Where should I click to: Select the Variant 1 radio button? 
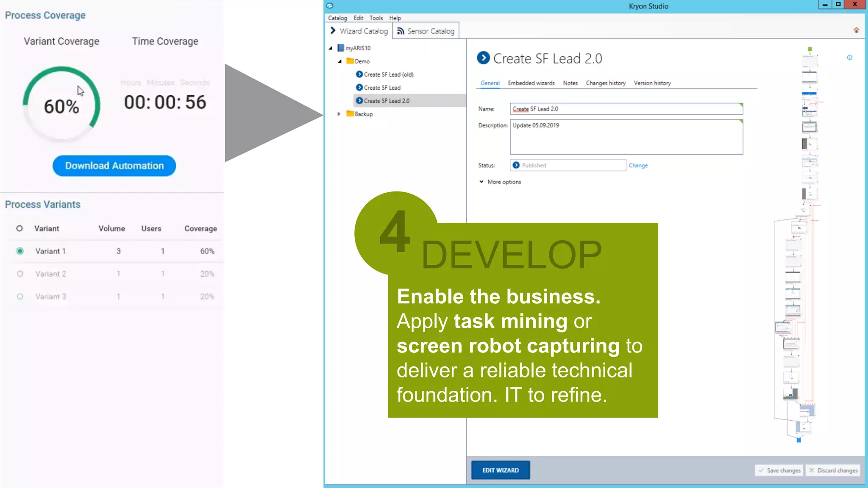click(x=20, y=251)
